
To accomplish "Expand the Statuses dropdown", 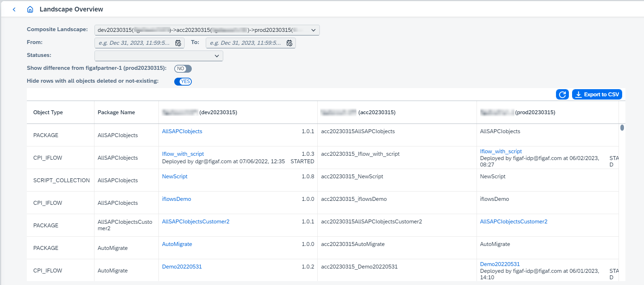I will click(217, 56).
